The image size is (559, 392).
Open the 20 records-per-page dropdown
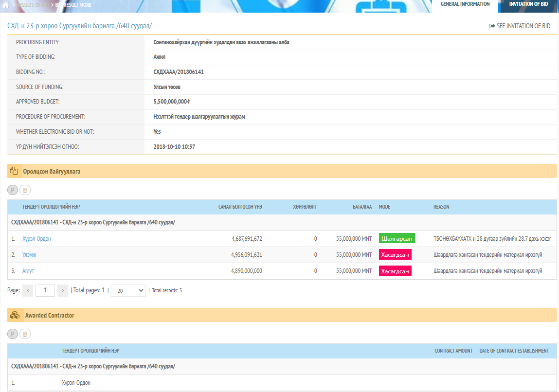[128, 290]
